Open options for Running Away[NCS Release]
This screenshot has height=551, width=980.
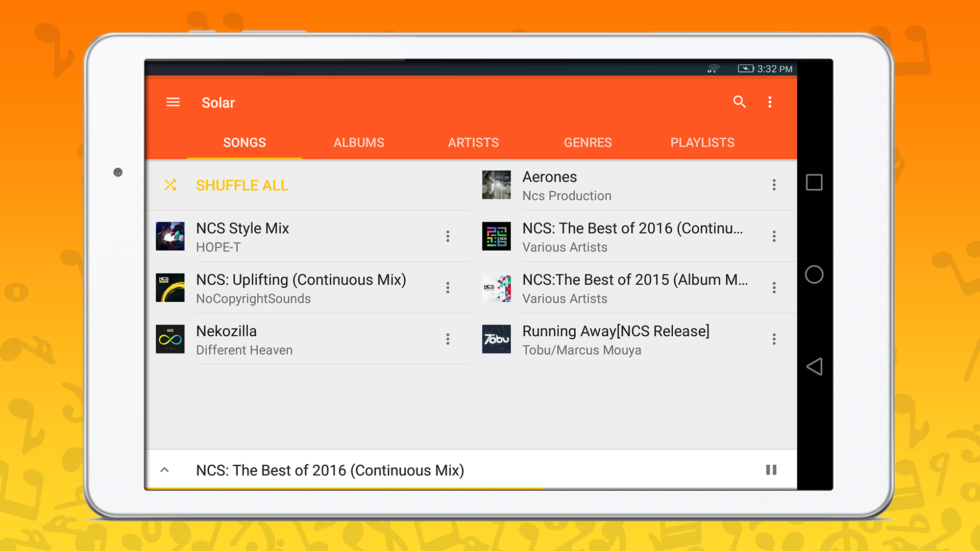[774, 339]
